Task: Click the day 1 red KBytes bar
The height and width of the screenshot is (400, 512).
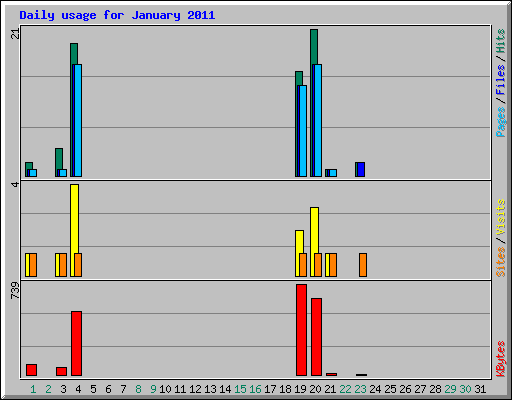Action: [31, 370]
